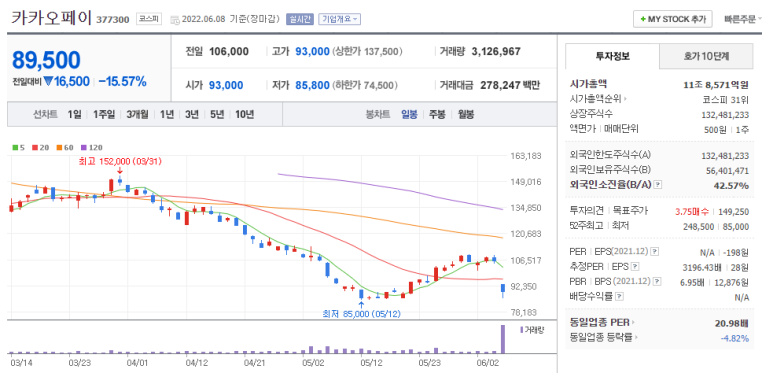The height and width of the screenshot is (373, 773).
Task: Click the blue arrow above 최저 85,000
Action: 361,304
